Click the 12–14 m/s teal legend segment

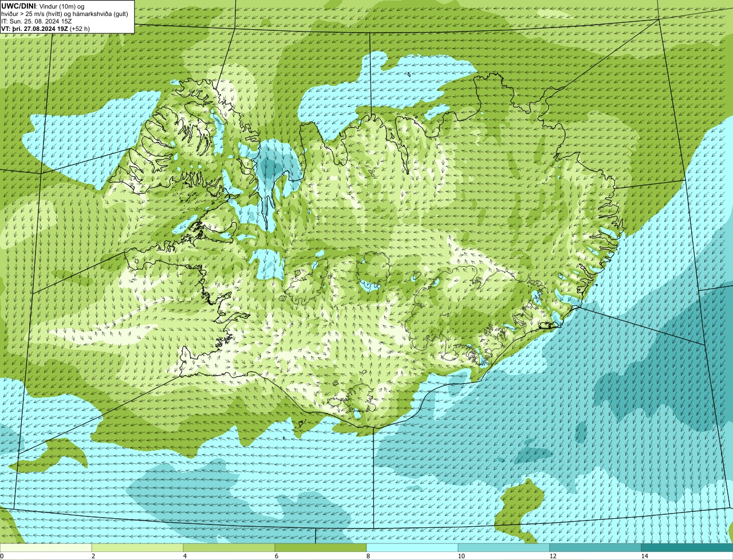click(596, 547)
